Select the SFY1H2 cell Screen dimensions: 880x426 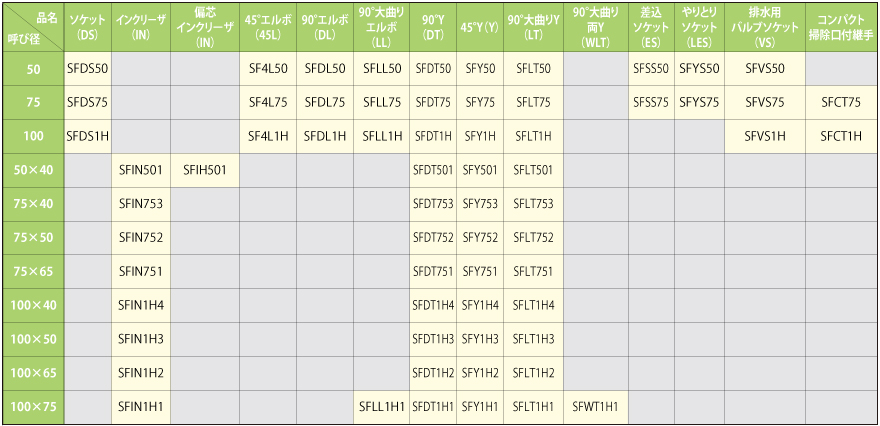480,373
